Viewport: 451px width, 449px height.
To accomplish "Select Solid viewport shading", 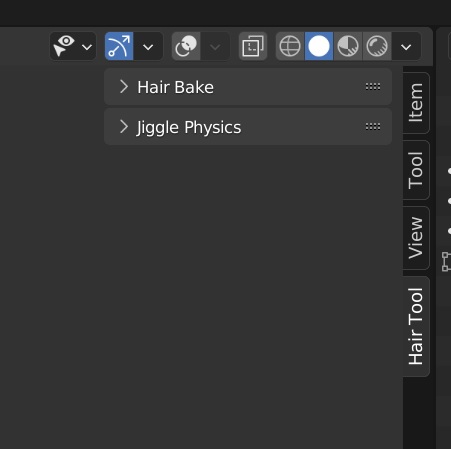I will point(319,46).
